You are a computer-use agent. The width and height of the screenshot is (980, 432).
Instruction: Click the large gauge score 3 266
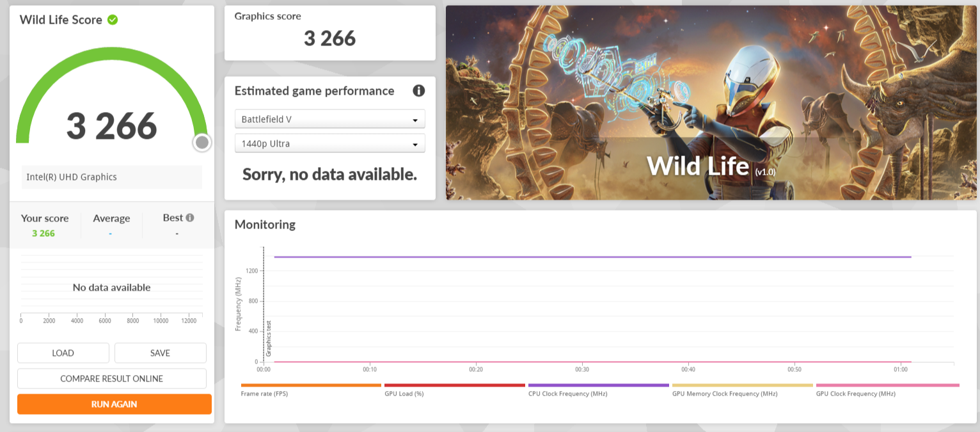(x=112, y=125)
